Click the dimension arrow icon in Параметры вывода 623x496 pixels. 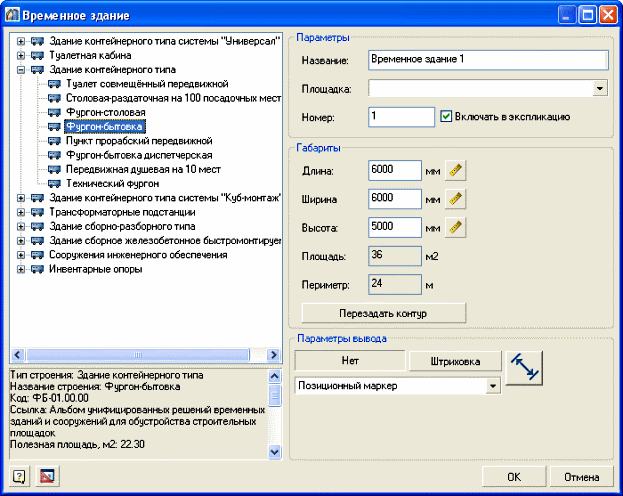(527, 367)
